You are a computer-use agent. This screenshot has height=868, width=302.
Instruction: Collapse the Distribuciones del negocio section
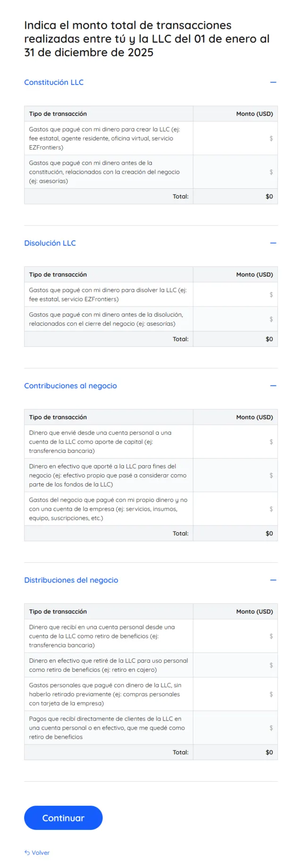coord(273,580)
